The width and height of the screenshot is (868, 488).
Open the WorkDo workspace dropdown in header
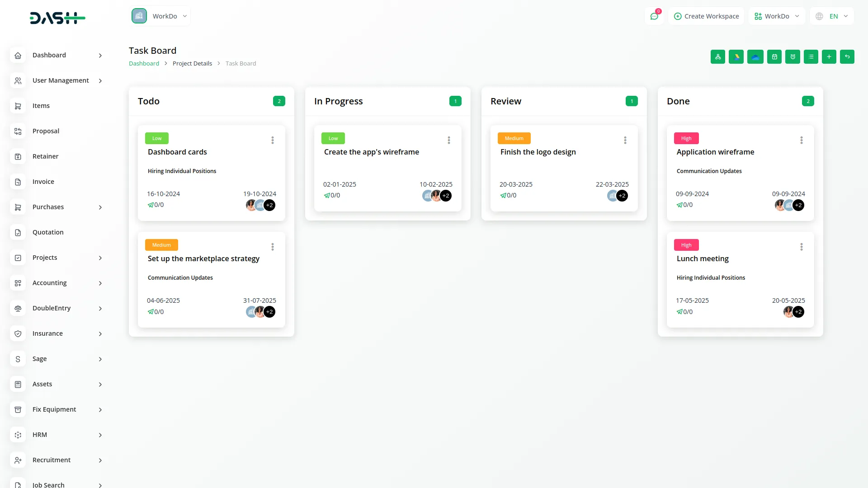pyautogui.click(x=777, y=16)
